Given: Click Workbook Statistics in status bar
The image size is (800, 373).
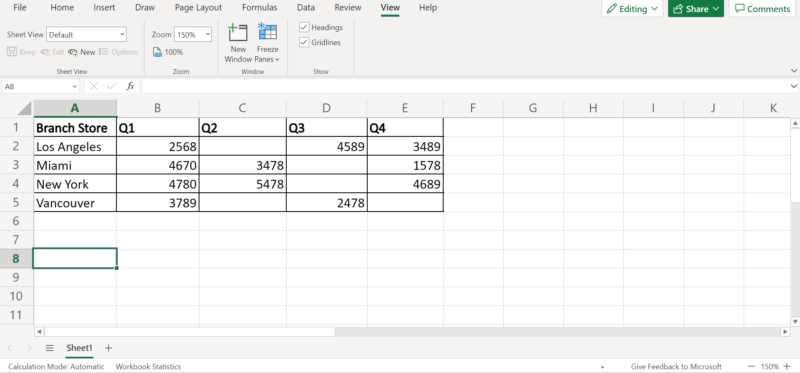Looking at the screenshot, I should 148,366.
